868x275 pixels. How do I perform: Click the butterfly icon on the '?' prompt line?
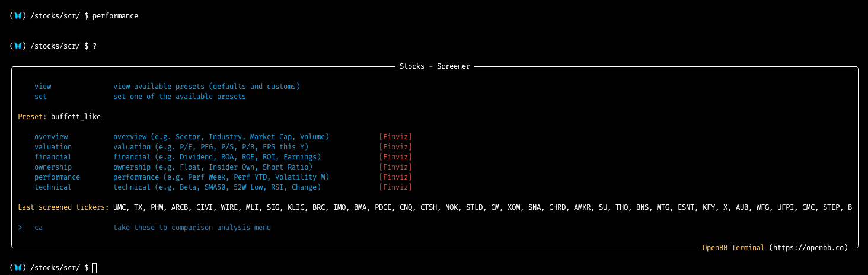click(x=18, y=46)
